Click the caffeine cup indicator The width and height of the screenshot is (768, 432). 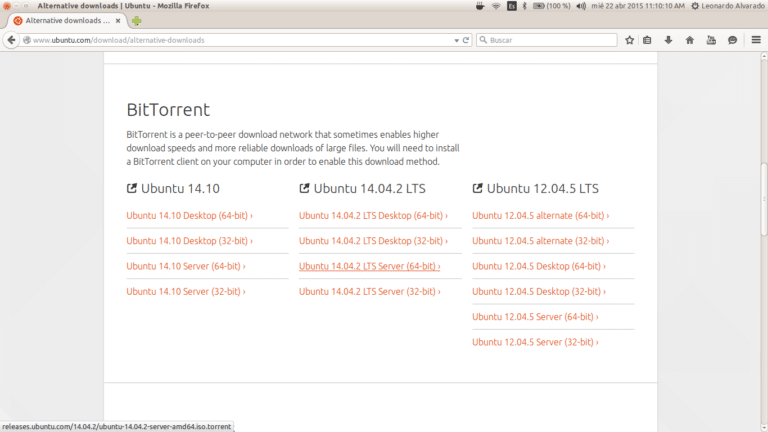click(480, 6)
